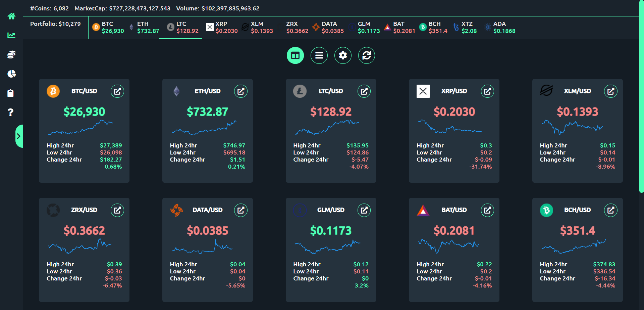Viewport: 644px width, 310px height.
Task: Select the DATA ticker tab
Action: coord(328,28)
